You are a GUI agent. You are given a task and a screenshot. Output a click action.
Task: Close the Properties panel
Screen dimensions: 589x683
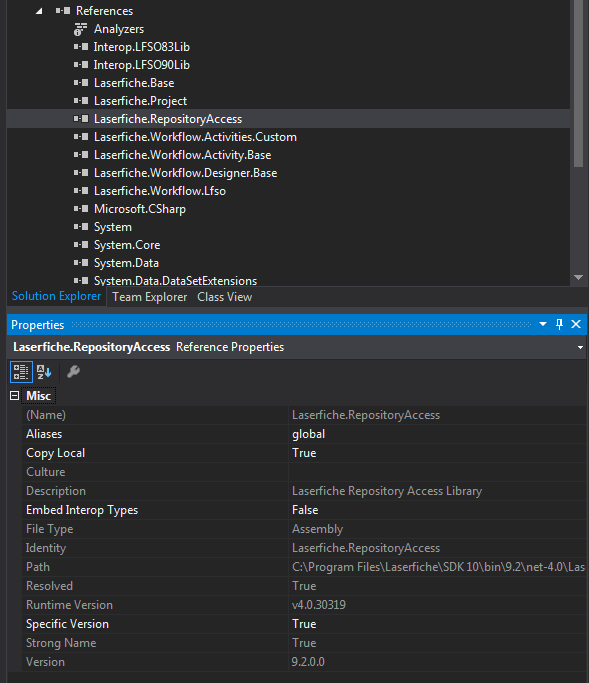pyautogui.click(x=576, y=324)
